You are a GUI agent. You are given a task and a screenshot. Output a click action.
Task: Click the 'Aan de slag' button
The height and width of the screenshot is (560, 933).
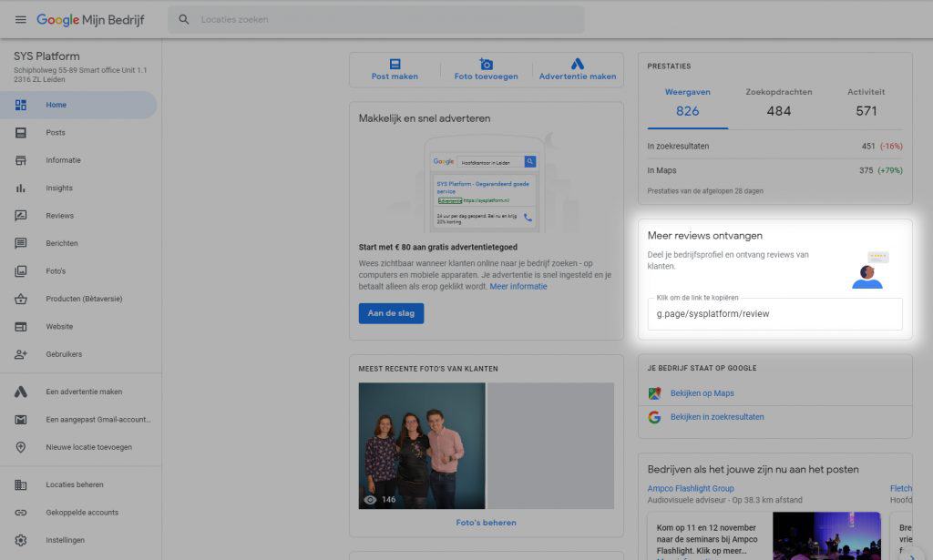391,313
